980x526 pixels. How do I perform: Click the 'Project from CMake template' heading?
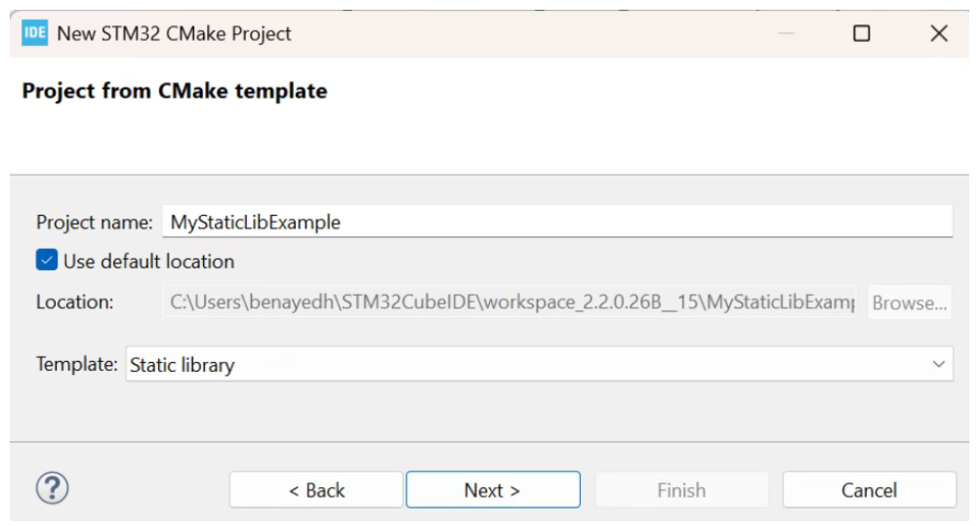(x=175, y=91)
